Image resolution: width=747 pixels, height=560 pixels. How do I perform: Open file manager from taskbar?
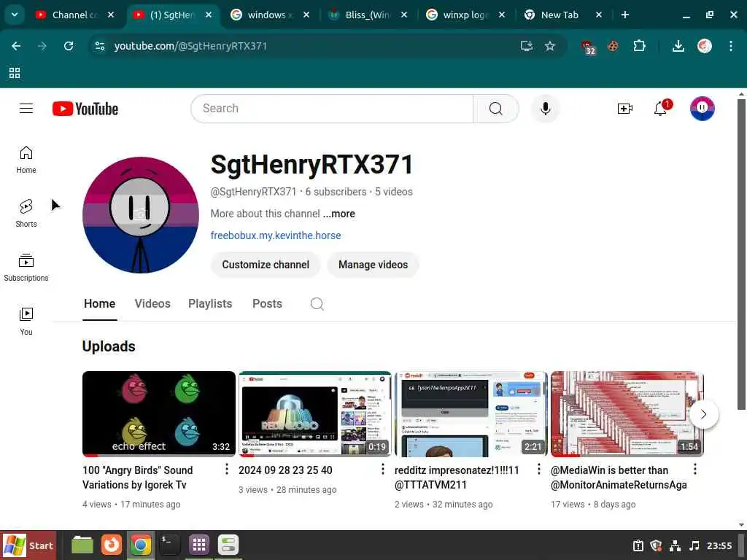point(82,545)
